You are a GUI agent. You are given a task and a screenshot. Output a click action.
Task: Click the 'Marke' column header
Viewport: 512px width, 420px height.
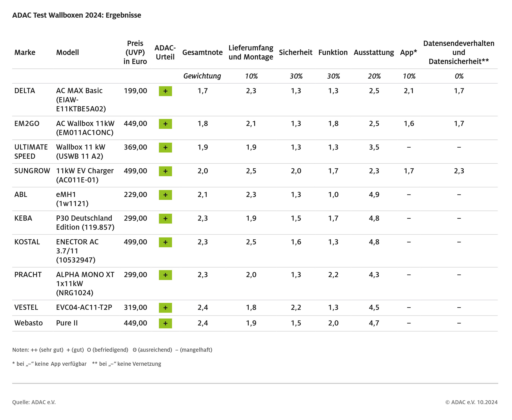[x=25, y=52]
